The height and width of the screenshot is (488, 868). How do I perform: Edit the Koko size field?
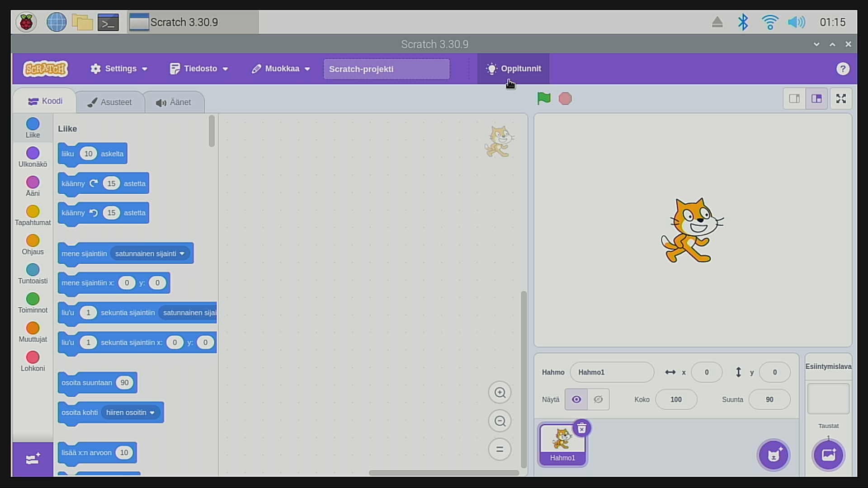(676, 399)
